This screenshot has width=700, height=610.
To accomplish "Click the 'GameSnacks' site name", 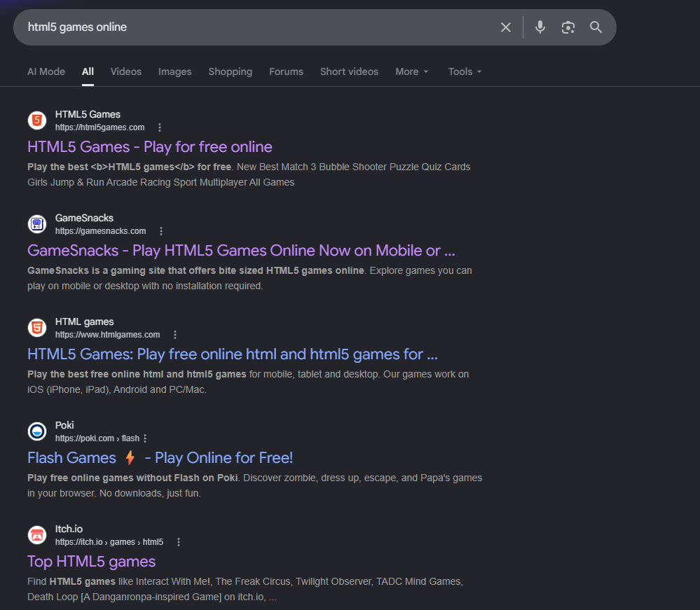I will [84, 219].
